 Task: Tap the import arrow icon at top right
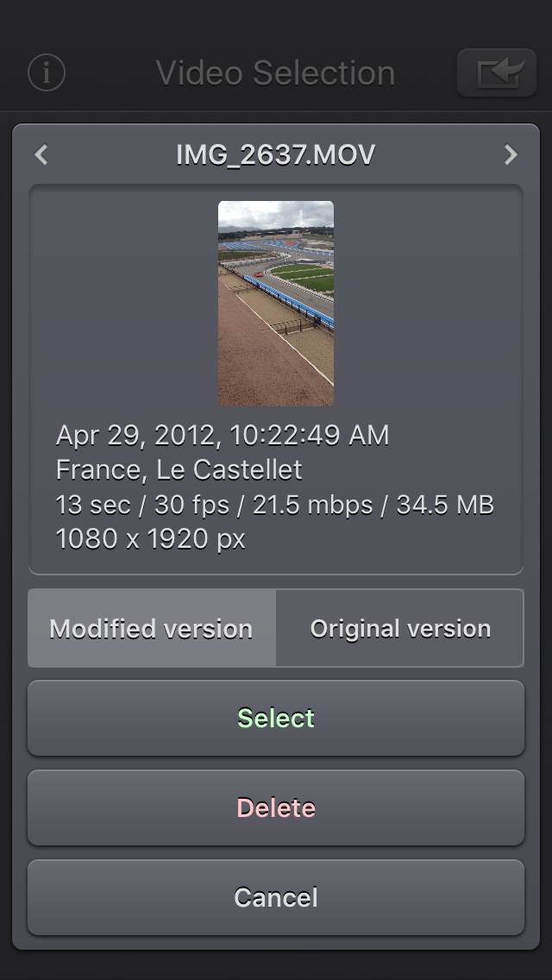(497, 72)
